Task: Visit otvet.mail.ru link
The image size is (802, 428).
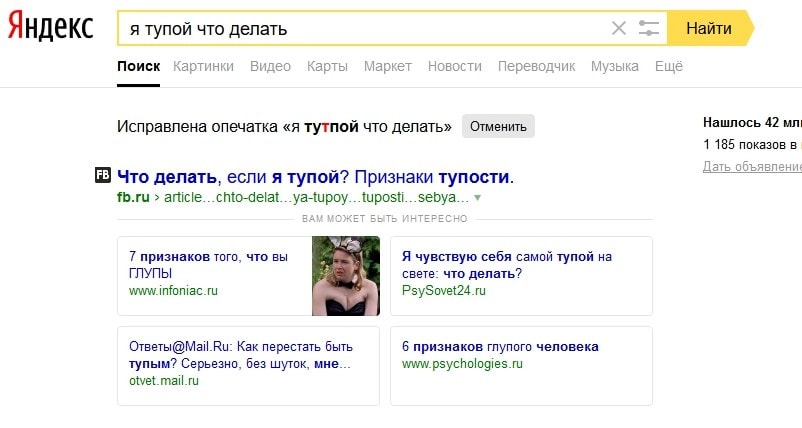Action: click(164, 380)
